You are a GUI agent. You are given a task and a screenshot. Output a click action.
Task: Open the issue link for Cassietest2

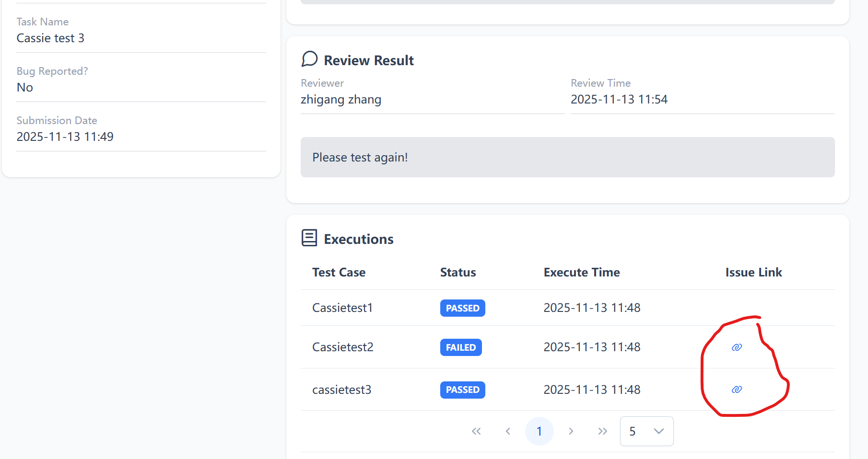click(x=737, y=347)
